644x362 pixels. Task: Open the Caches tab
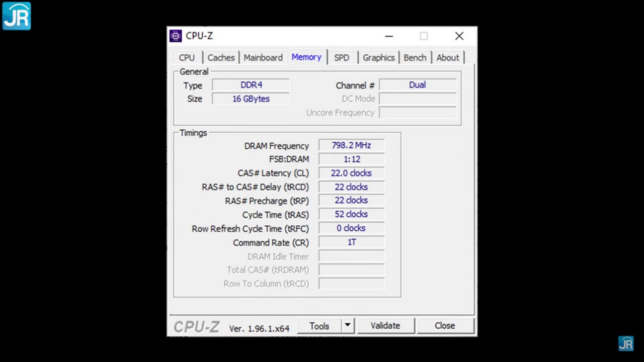point(221,58)
